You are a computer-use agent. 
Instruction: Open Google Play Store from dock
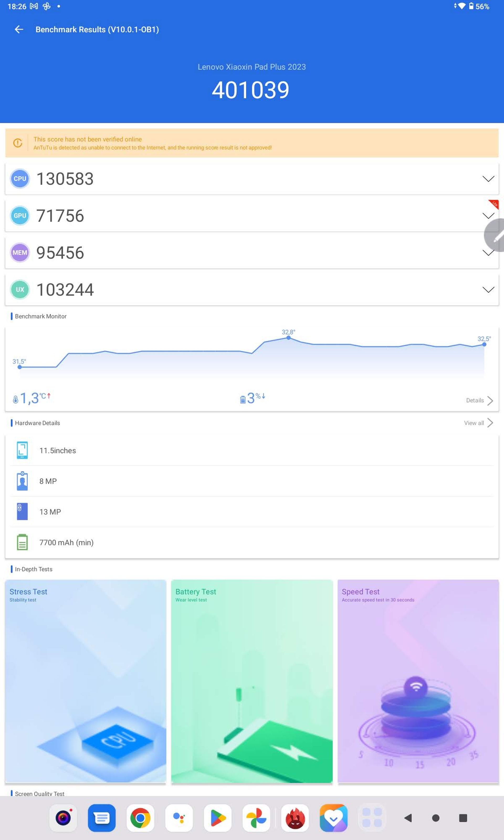[218, 818]
